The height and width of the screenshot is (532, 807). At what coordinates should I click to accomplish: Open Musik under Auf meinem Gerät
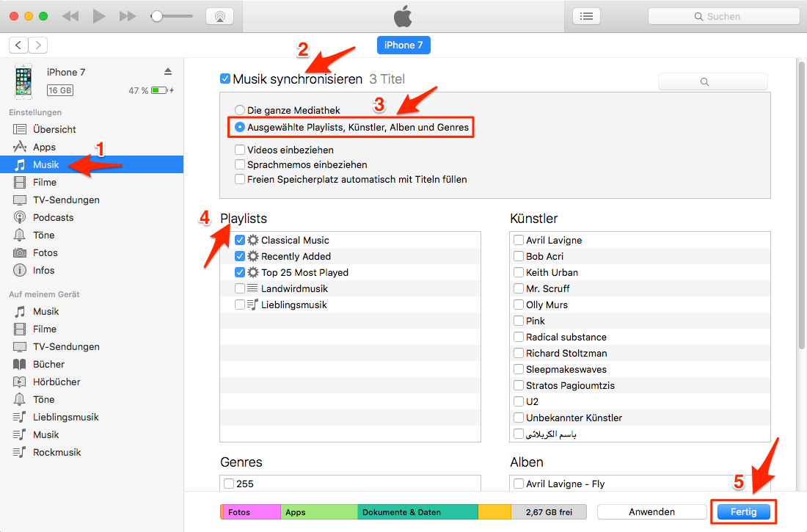point(92,311)
